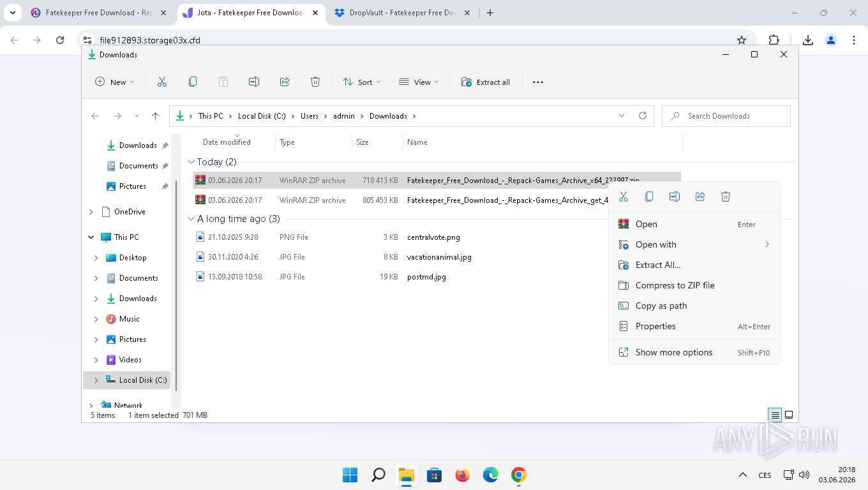
Task: Click Delete icon in context menu
Action: coord(726,197)
